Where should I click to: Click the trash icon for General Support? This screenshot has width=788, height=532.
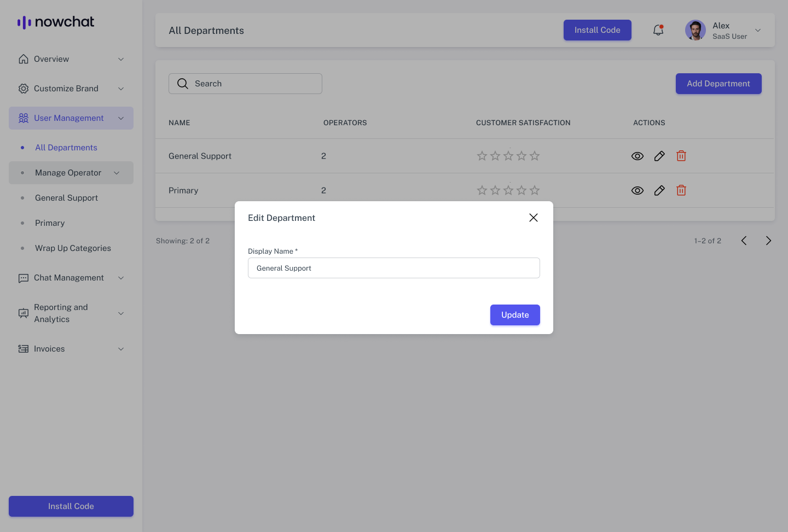(681, 156)
